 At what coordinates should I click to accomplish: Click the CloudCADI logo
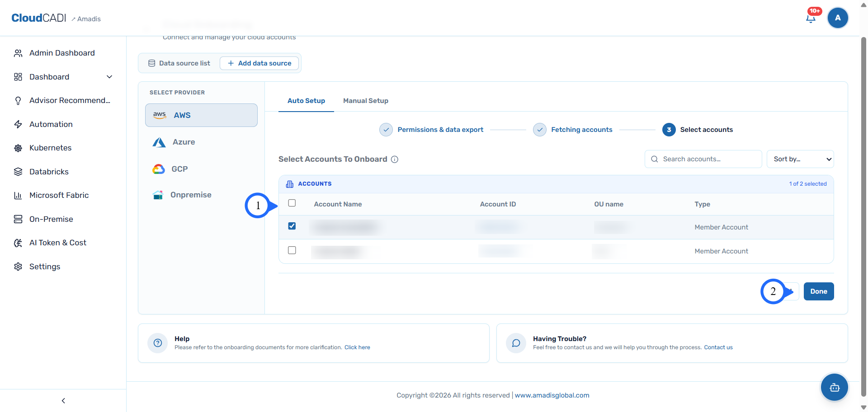click(39, 18)
